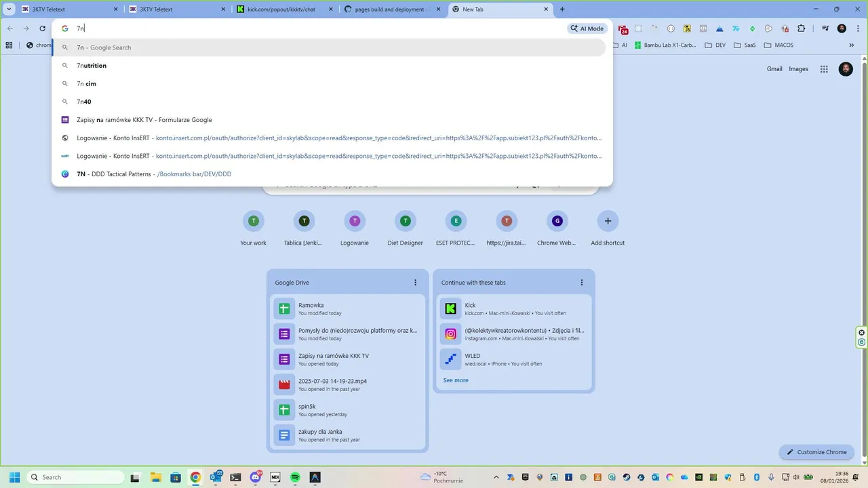
Task: Switch to the kick.com/popout/kkktv/chat tab
Action: (285, 9)
